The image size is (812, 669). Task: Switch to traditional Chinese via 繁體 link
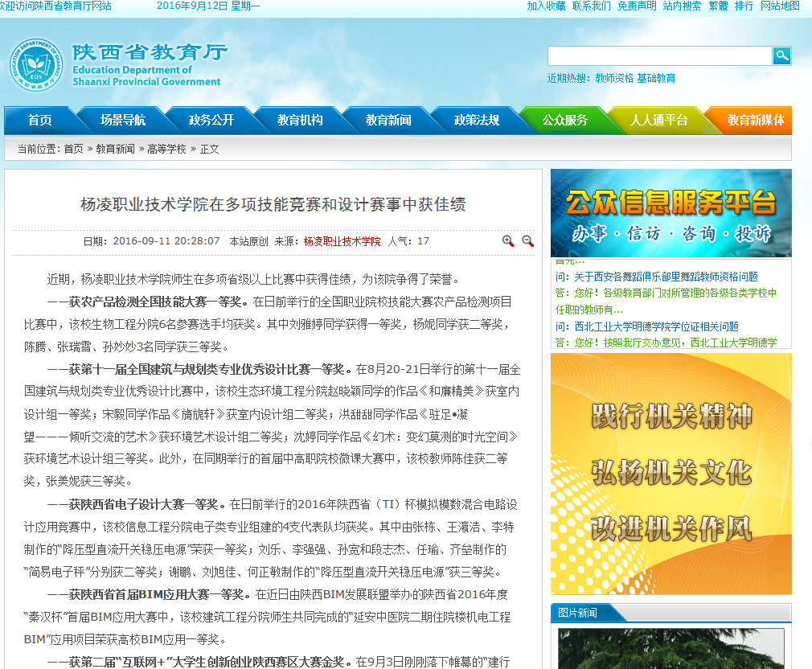coord(718,6)
